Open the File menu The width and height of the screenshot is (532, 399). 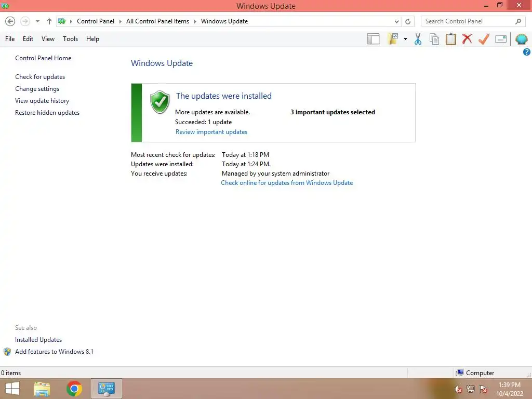[10, 39]
